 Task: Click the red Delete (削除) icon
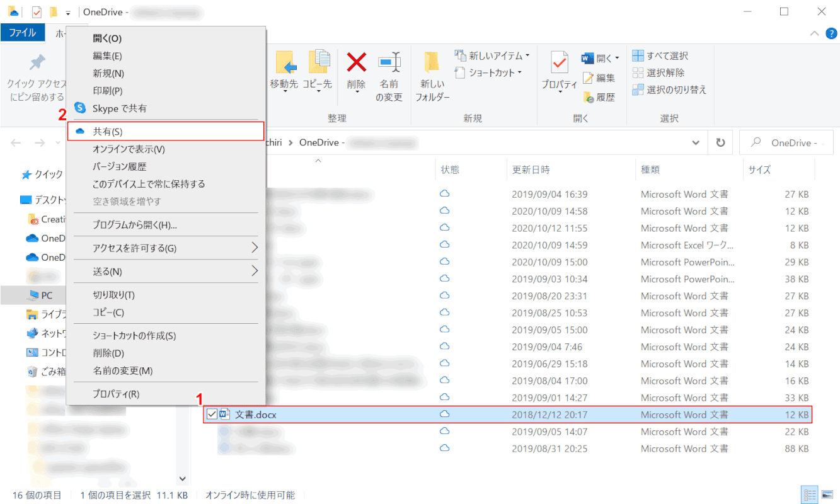click(x=357, y=62)
